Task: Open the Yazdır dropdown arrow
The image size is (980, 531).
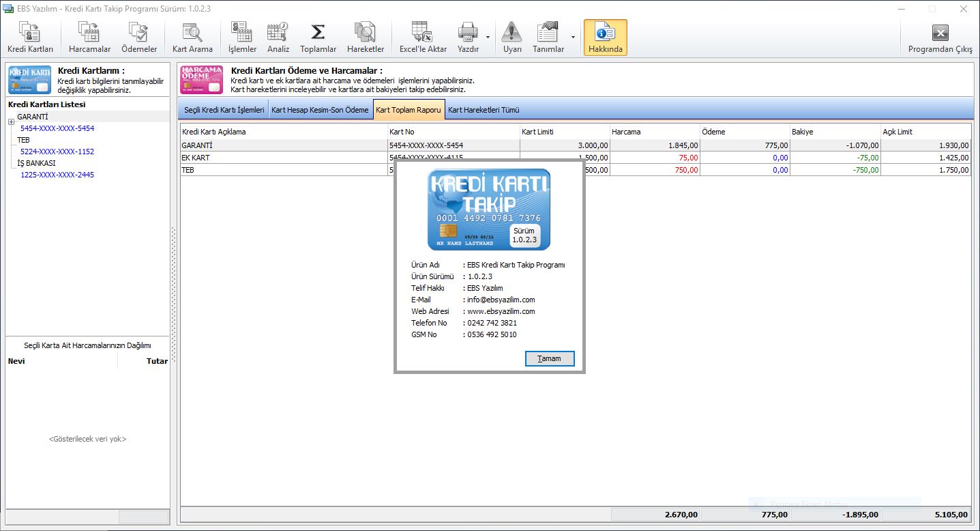Action: pos(488,38)
